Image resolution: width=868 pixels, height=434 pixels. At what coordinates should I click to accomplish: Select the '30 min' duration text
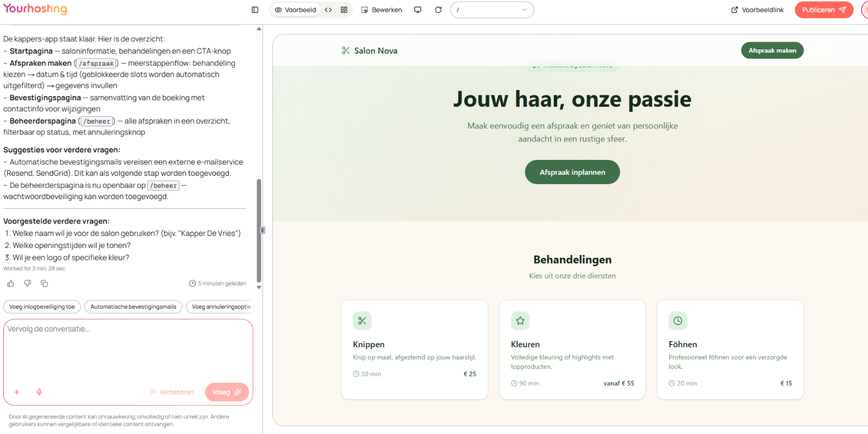(371, 374)
